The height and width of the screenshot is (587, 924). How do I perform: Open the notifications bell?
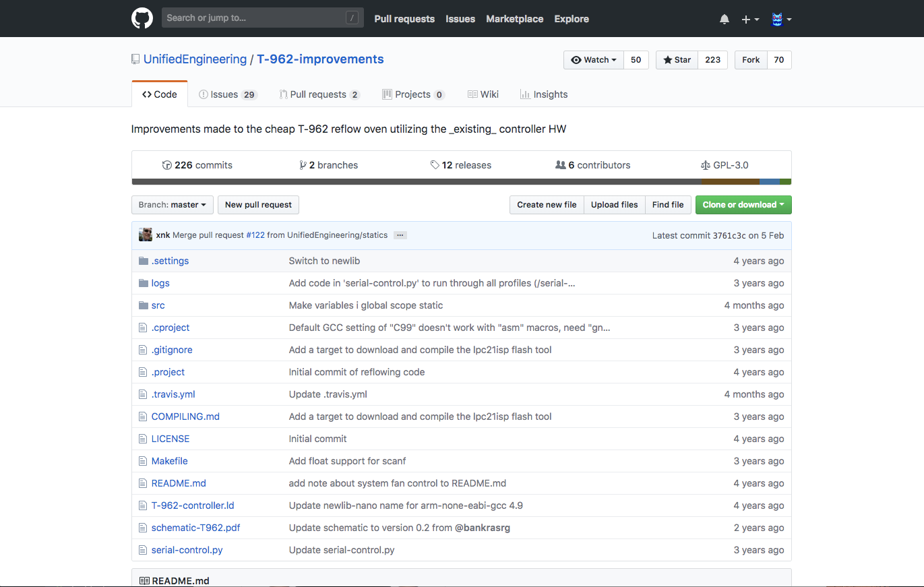(x=725, y=19)
